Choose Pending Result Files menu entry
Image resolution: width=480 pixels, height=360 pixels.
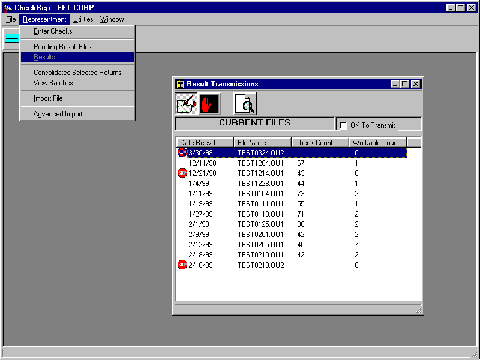click(77, 47)
